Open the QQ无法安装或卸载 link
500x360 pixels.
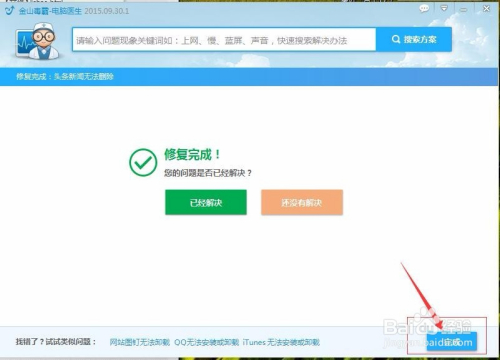coord(206,342)
